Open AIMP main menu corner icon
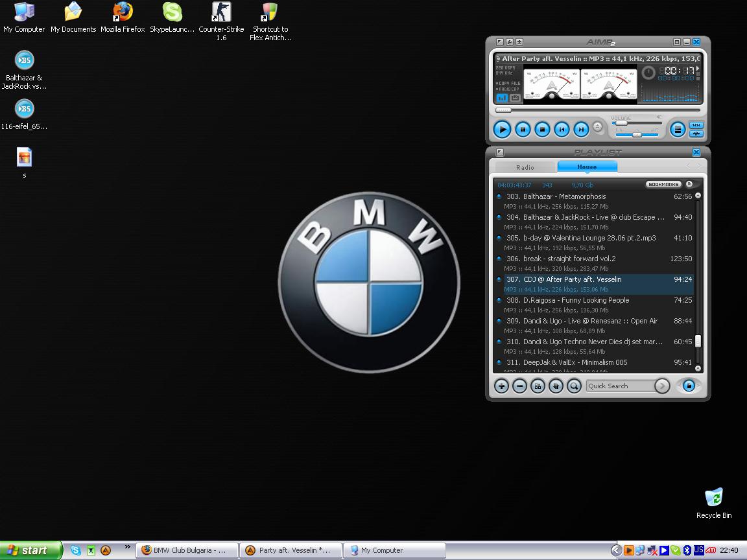The width and height of the screenshot is (747, 560). click(x=499, y=42)
